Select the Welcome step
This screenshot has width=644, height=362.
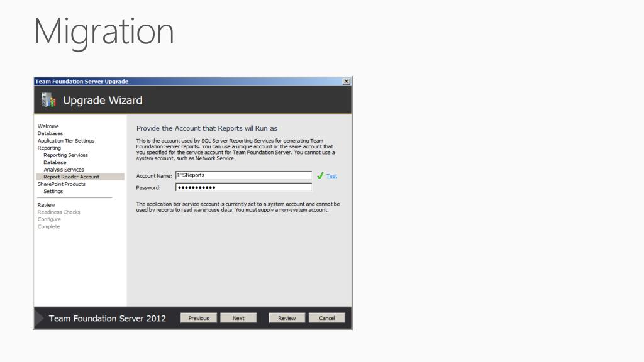48,126
